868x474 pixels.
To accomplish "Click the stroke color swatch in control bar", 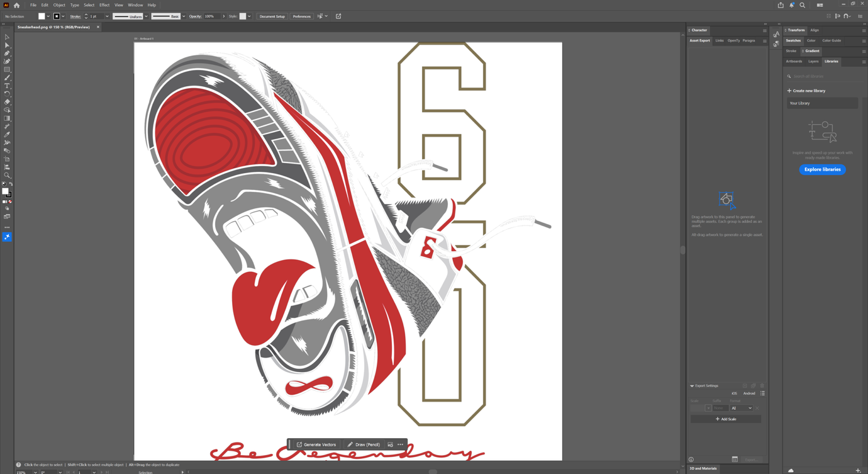I will (x=57, y=16).
